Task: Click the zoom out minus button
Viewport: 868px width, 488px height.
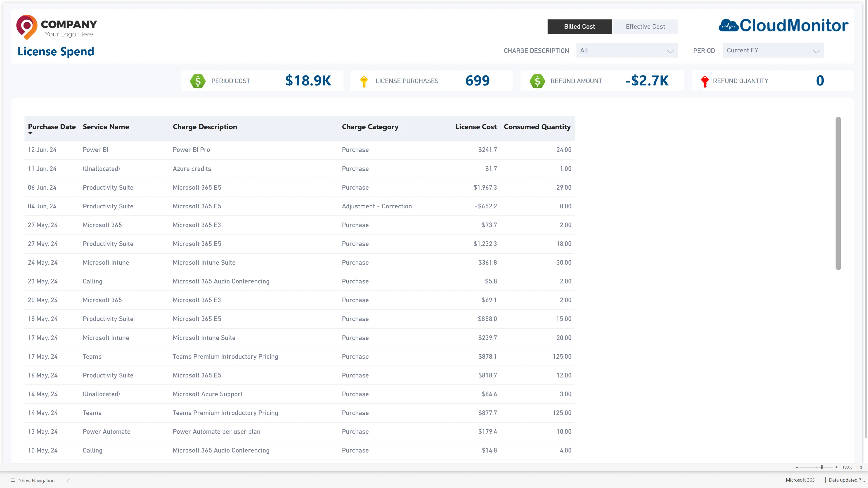Action: coord(797,467)
